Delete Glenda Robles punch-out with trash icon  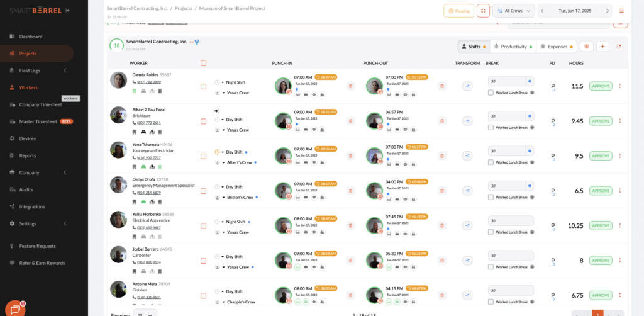coord(442,86)
